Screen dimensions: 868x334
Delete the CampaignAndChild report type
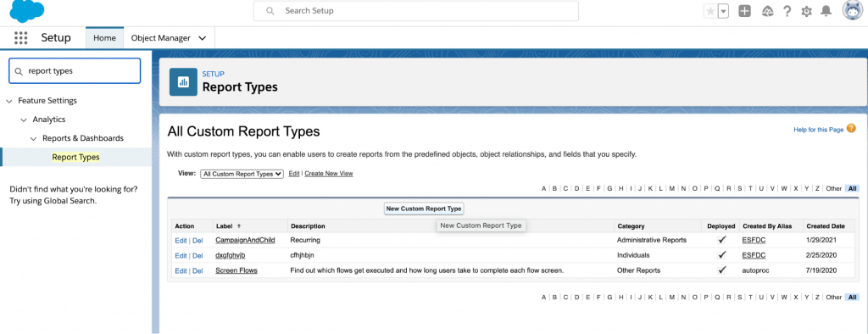[x=198, y=240]
